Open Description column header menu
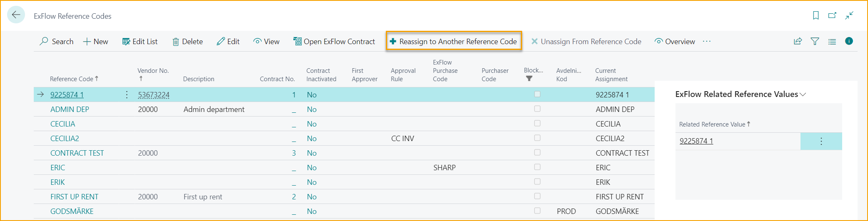 pyautogui.click(x=198, y=79)
